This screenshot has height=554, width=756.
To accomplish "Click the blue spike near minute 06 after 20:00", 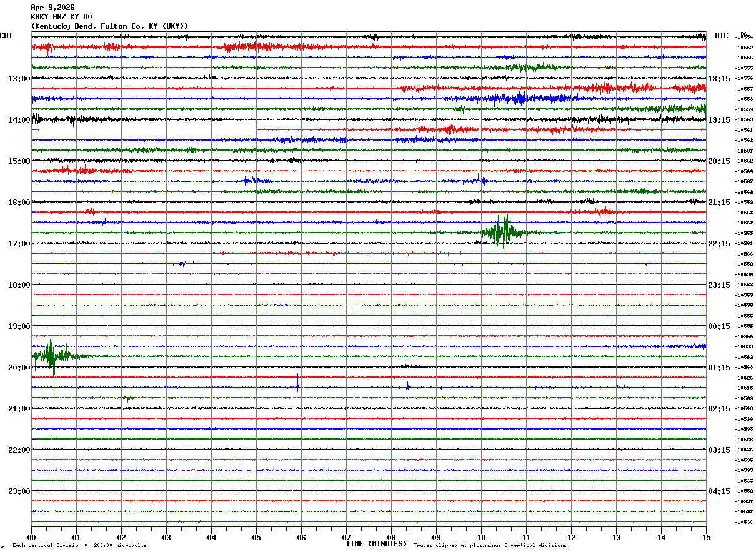I will click(297, 381).
